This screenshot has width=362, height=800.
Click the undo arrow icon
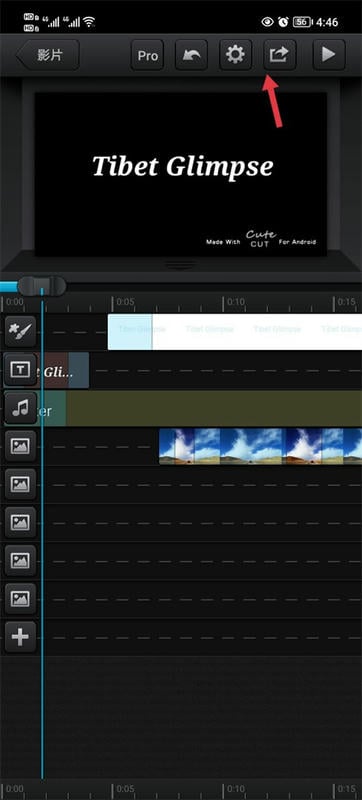coord(191,55)
